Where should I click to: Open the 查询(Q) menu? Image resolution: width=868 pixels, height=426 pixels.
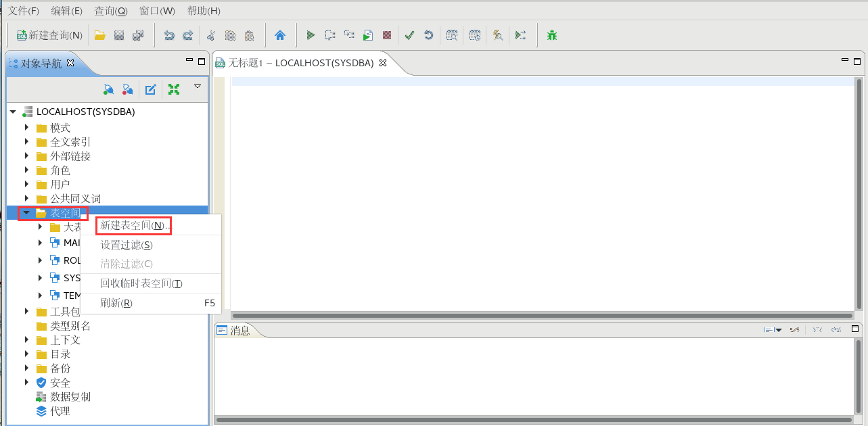tap(110, 11)
